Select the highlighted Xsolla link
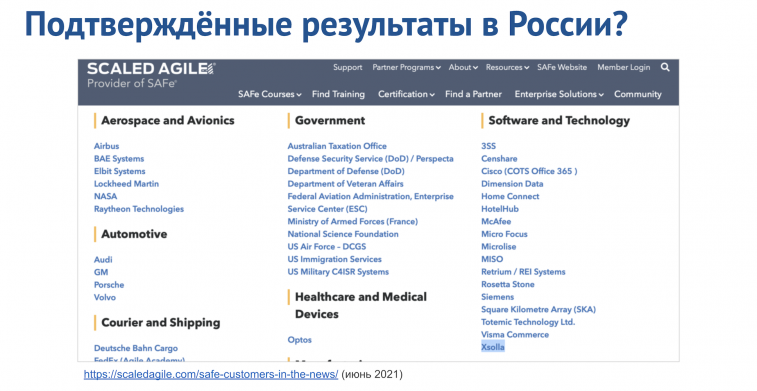This screenshot has height=391, width=757. (x=492, y=347)
